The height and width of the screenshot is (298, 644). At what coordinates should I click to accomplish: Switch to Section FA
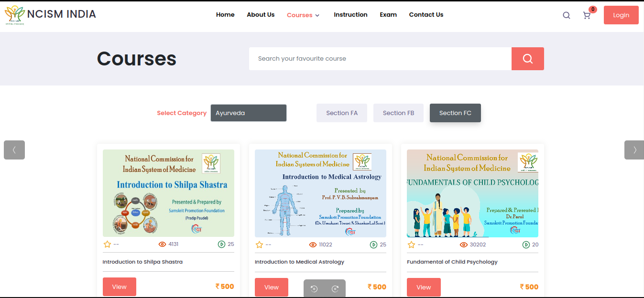[342, 113]
